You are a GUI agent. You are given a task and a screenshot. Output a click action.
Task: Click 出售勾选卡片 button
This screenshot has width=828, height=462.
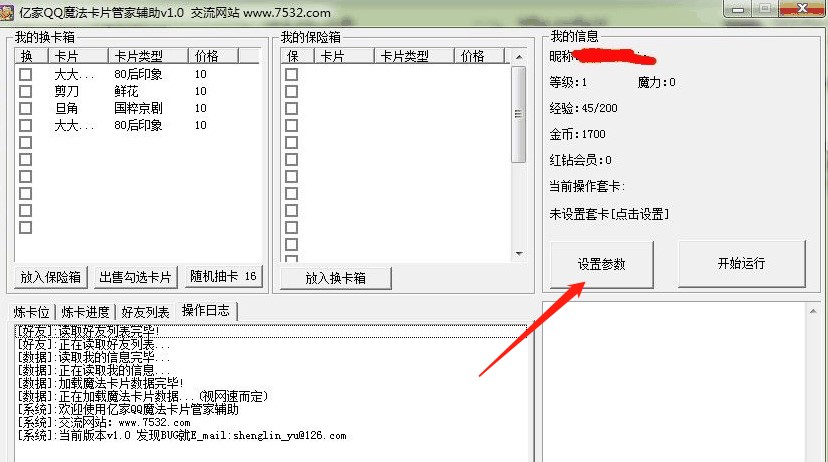click(135, 277)
